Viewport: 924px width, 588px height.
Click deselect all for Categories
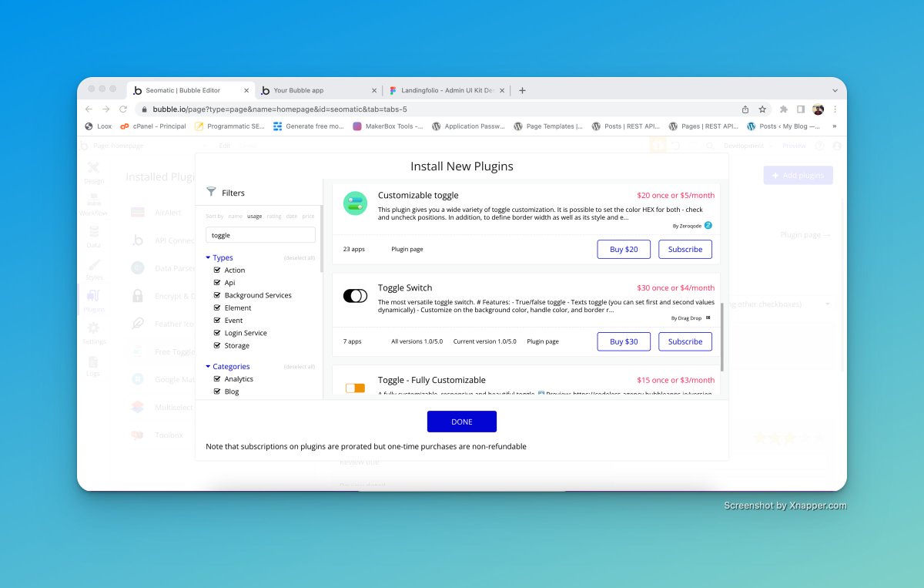pos(300,366)
